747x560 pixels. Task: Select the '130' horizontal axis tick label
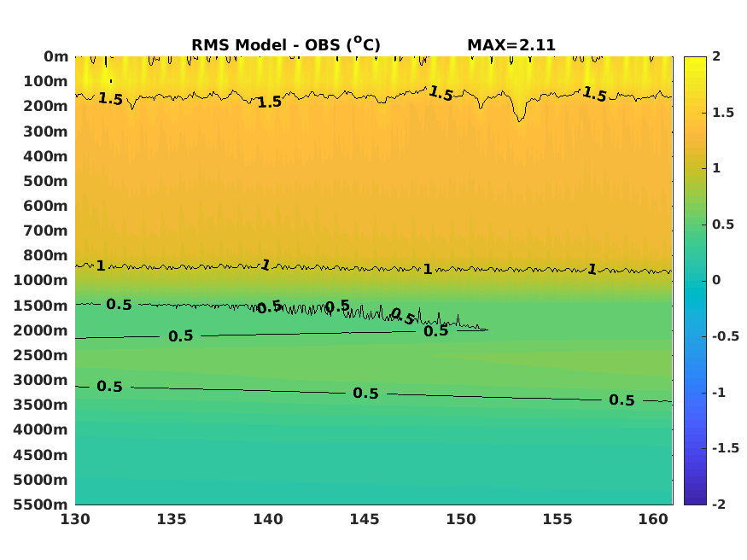(x=75, y=519)
